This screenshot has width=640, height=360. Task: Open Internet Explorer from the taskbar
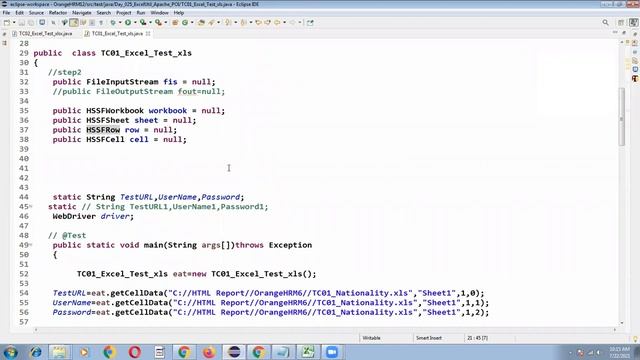coord(36,352)
